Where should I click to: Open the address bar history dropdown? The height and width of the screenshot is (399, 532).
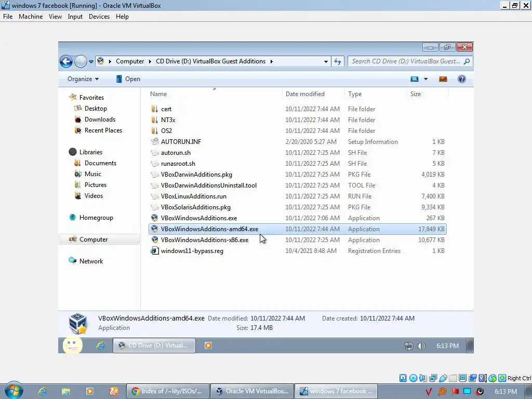(x=326, y=62)
